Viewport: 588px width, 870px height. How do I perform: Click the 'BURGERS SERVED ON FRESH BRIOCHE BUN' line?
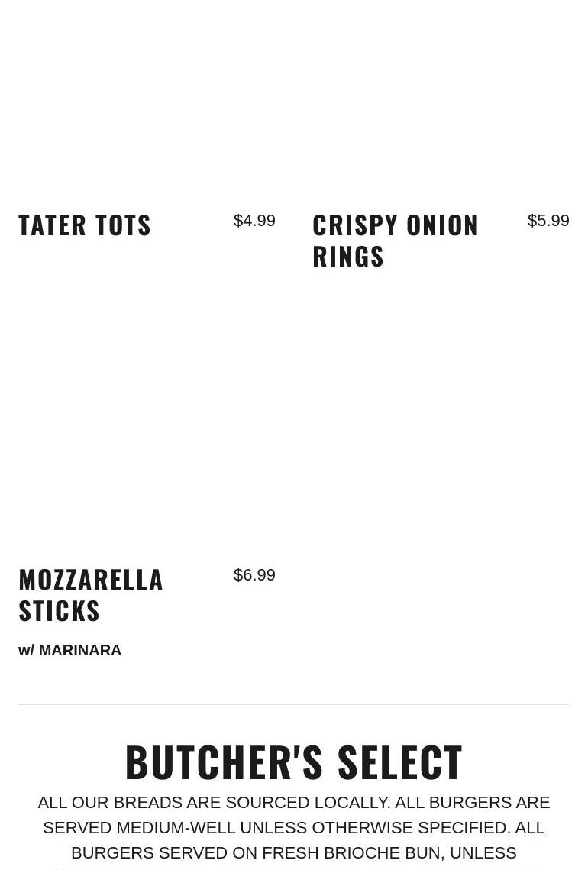(x=257, y=852)
